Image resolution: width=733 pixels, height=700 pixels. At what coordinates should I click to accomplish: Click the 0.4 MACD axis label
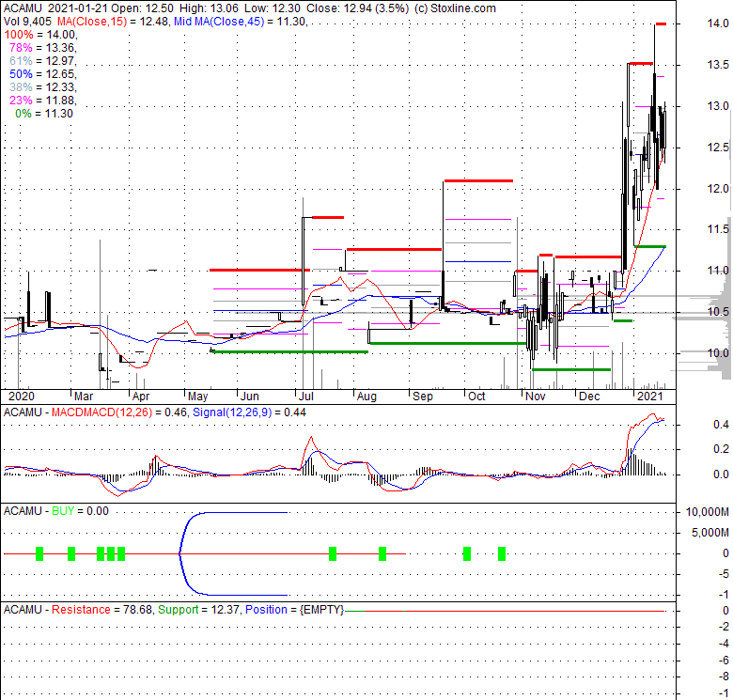tap(721, 425)
